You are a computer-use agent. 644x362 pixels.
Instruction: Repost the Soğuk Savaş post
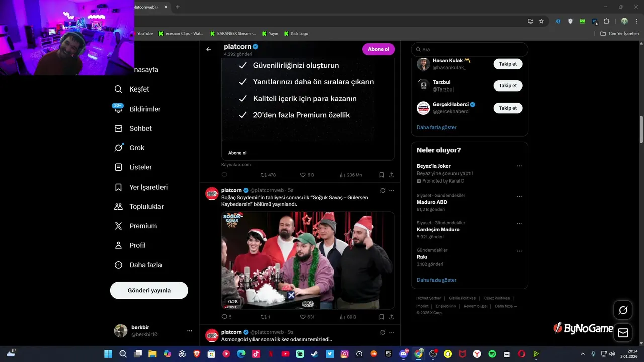pyautogui.click(x=265, y=317)
